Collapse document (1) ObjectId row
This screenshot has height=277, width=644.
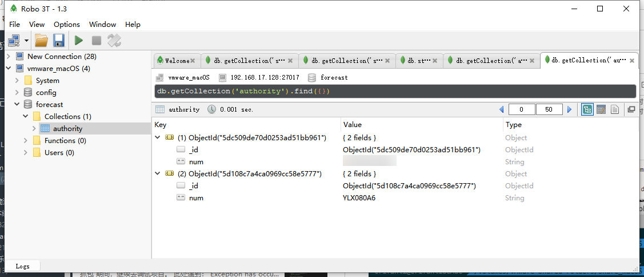(157, 137)
